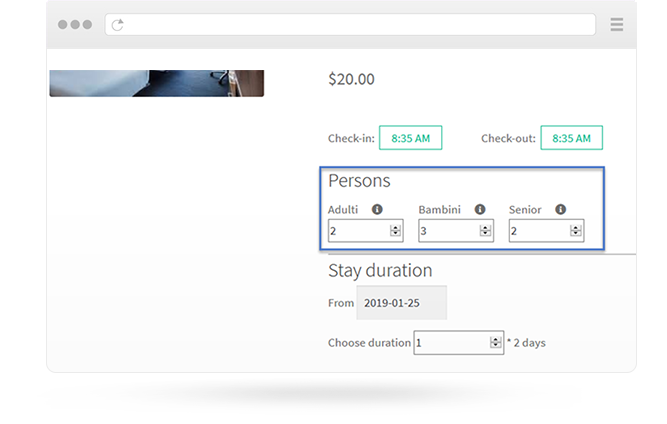
Task: Click the browser address bar
Action: (x=350, y=25)
